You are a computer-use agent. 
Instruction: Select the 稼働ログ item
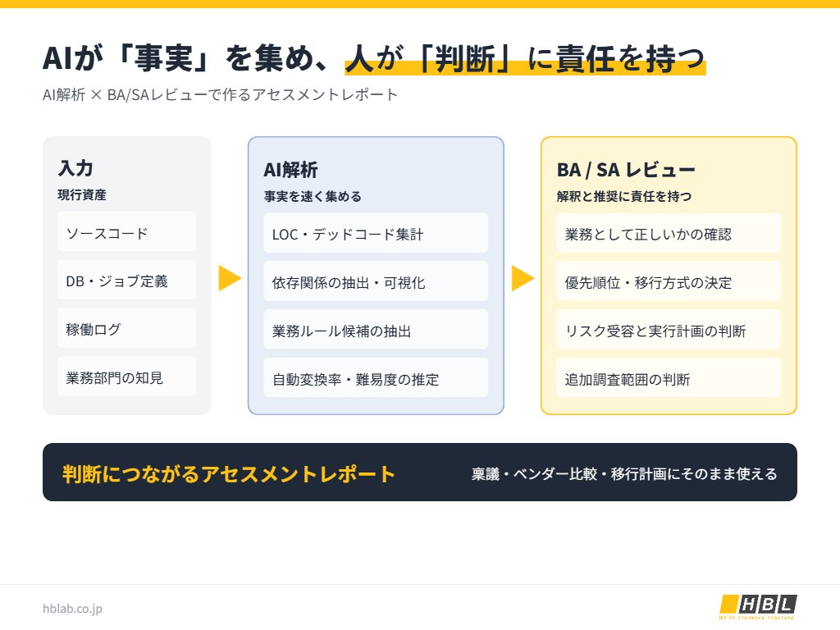tap(127, 328)
